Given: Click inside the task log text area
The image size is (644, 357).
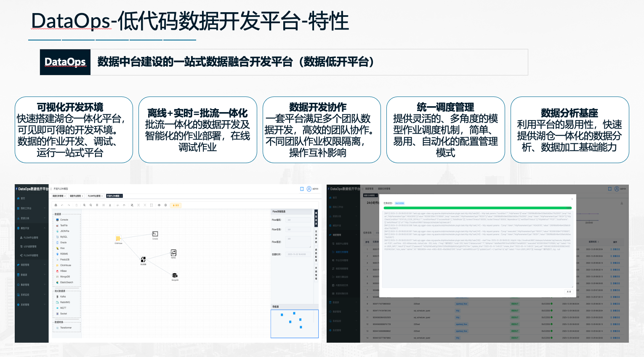Looking at the screenshot, I should [x=477, y=249].
